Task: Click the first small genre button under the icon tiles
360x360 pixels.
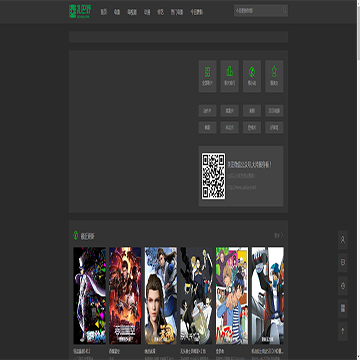Action: [x=207, y=111]
